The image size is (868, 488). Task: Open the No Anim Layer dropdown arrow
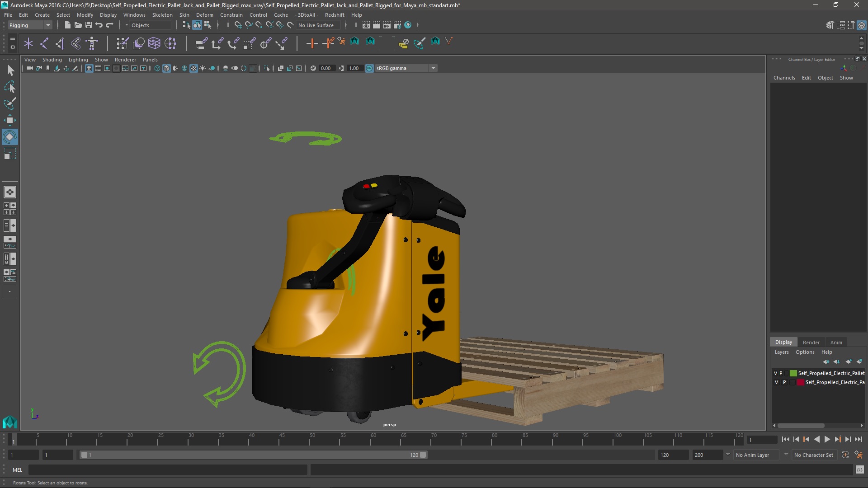728,455
